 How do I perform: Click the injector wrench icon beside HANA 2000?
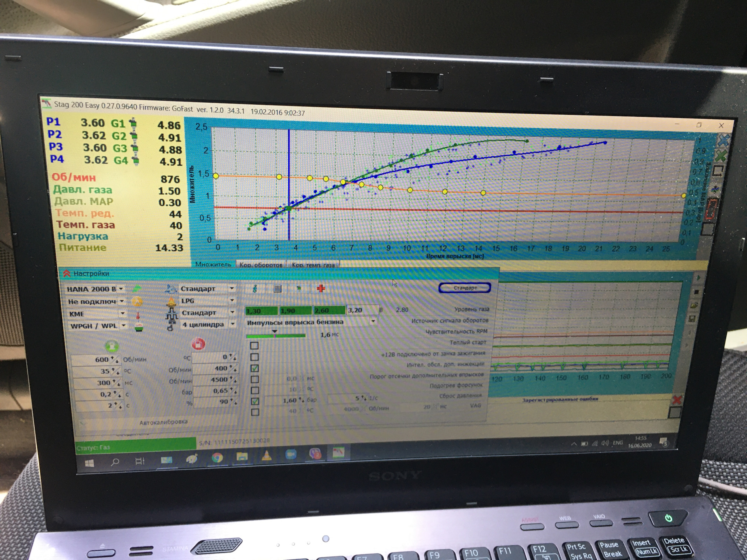coord(137,289)
